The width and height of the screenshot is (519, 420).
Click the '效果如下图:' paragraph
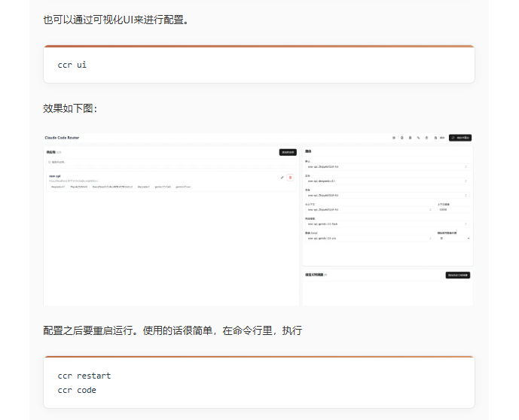point(70,108)
